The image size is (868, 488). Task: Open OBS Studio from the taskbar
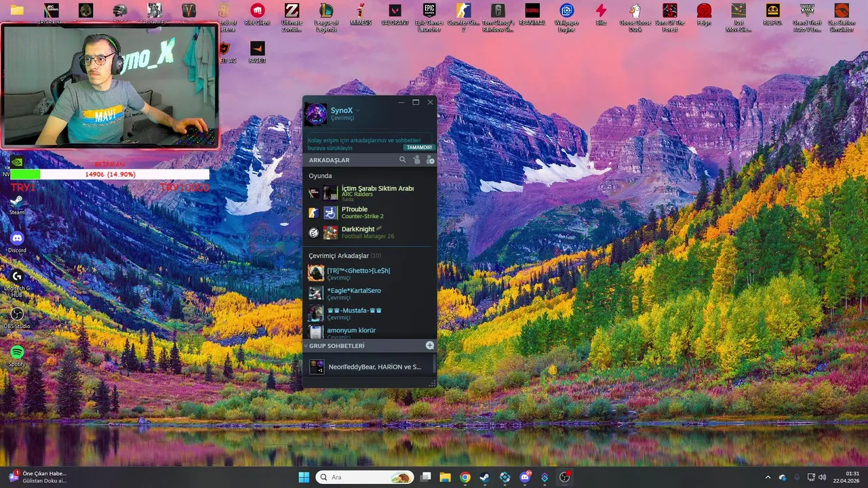pyautogui.click(x=564, y=477)
